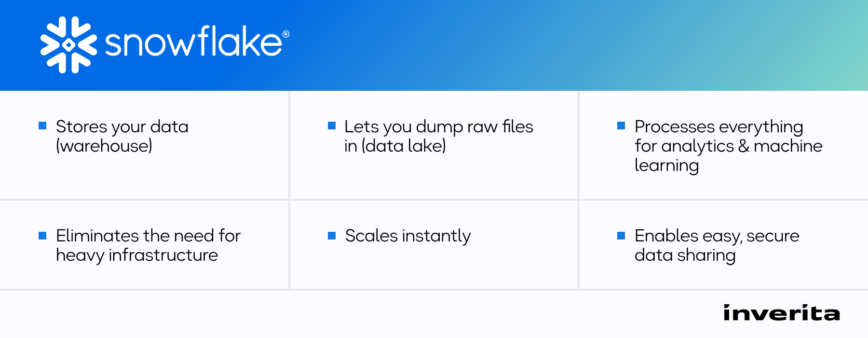The height and width of the screenshot is (338, 868).
Task: Select the bullet beside 'Eliminates the need'
Action: pos(42,236)
